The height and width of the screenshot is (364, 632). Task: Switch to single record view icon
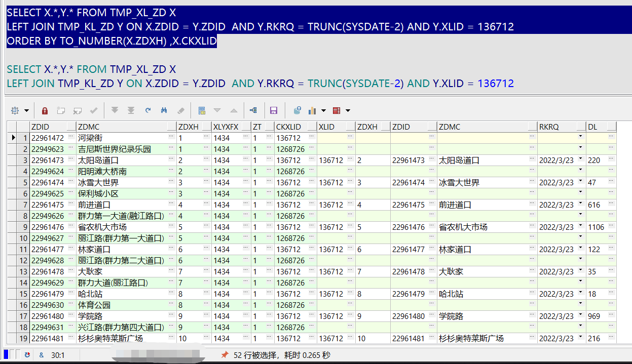[x=202, y=110]
